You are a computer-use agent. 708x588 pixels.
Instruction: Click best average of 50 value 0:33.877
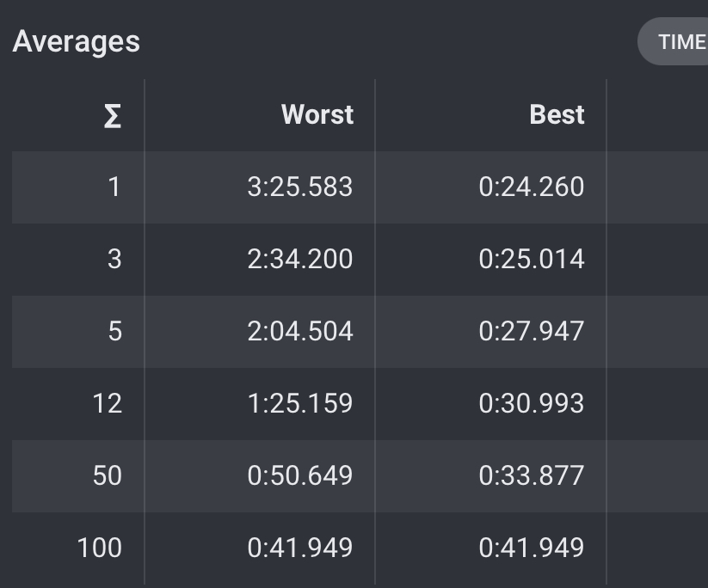(532, 475)
